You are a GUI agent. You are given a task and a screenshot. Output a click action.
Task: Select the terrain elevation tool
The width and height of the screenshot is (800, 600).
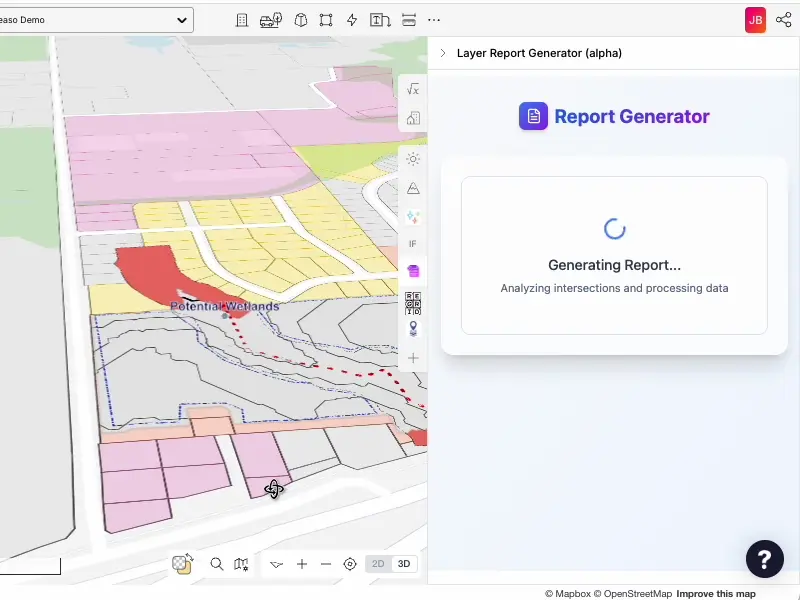413,188
